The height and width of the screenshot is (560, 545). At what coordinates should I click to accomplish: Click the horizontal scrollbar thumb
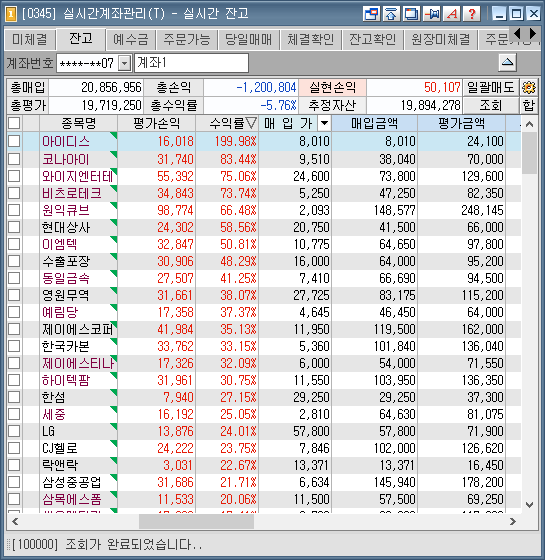pos(196,522)
